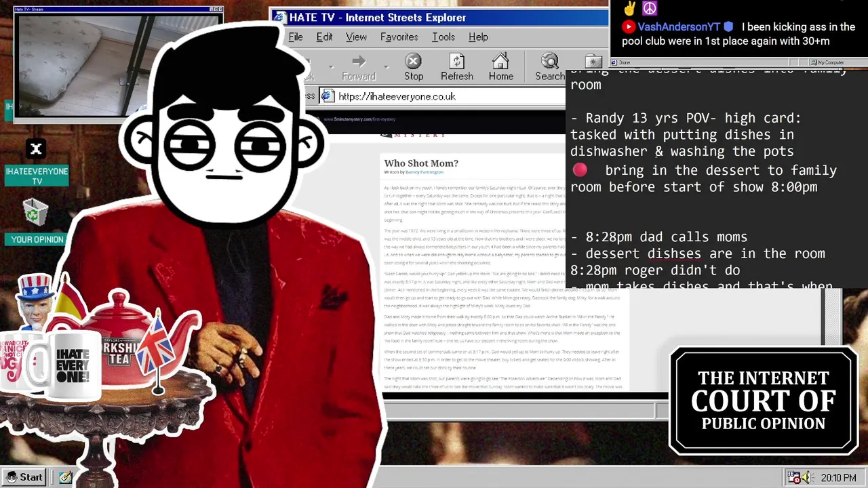Screen dimensions: 868x488
Task: Click the page icon in the address bar
Action: tap(328, 96)
